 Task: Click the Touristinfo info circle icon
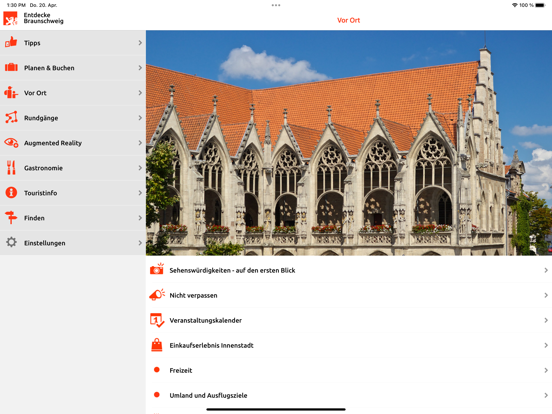11,193
